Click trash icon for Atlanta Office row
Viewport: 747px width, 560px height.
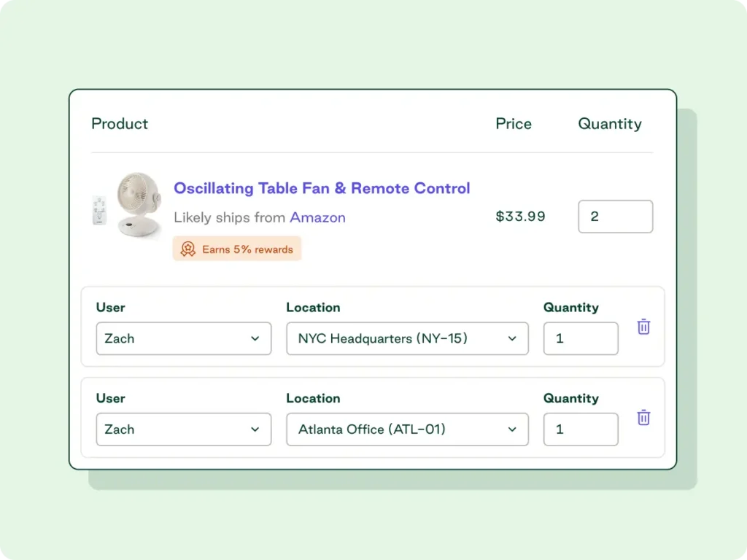pos(643,418)
